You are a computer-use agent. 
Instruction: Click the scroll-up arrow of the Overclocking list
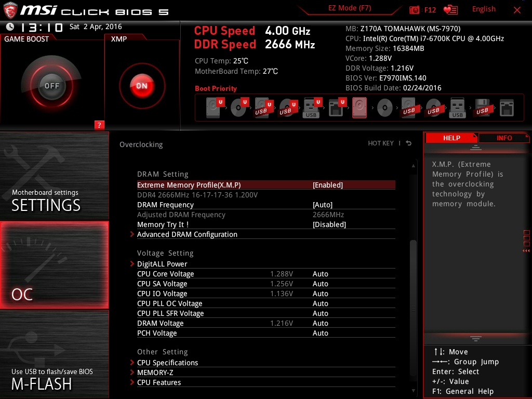(413, 166)
